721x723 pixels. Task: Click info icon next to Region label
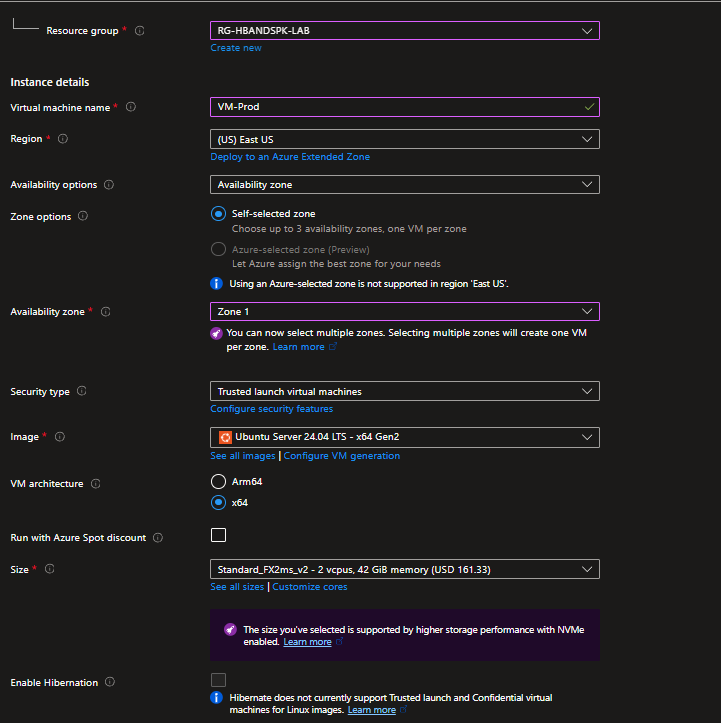tap(63, 139)
